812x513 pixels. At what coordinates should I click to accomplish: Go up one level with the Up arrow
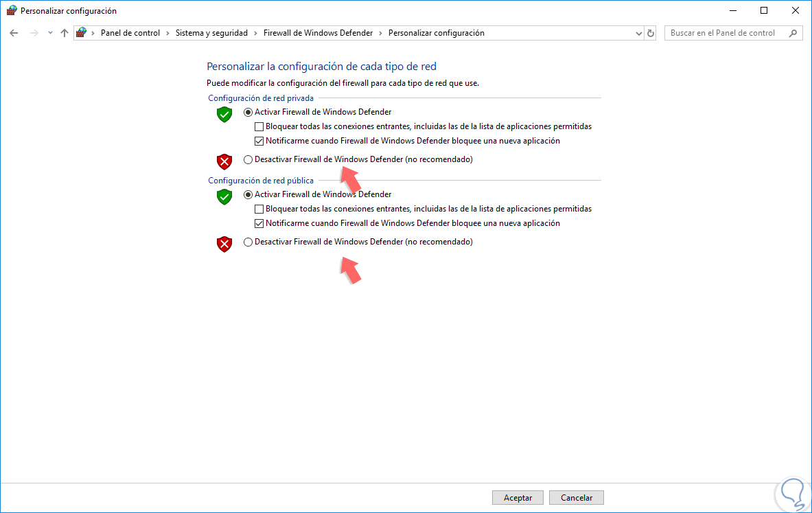tap(65, 33)
